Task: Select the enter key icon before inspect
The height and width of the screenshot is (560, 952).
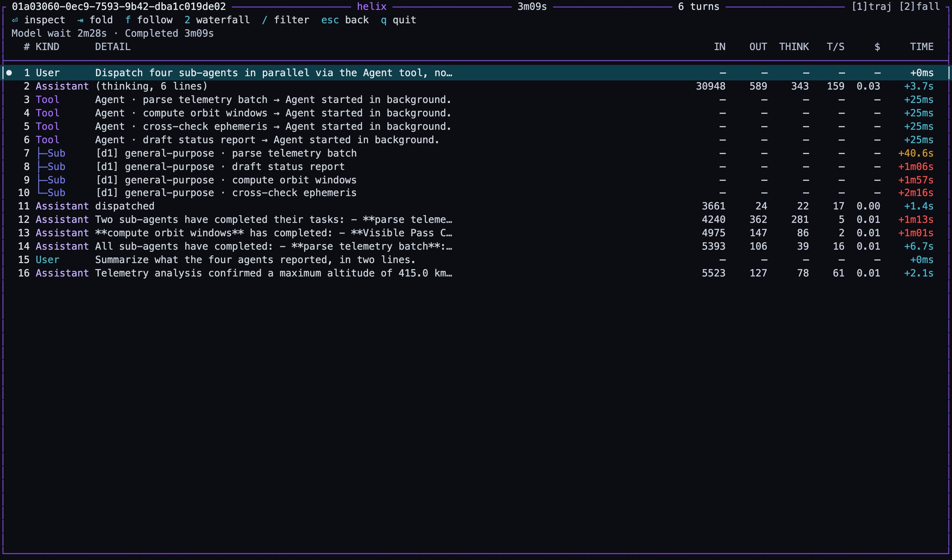Action: pos(15,20)
